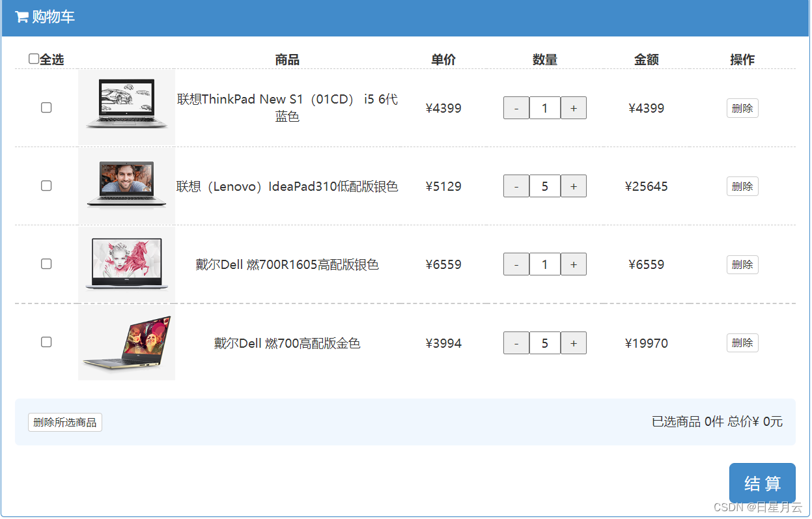Click the 购物车 header title

pos(53,17)
